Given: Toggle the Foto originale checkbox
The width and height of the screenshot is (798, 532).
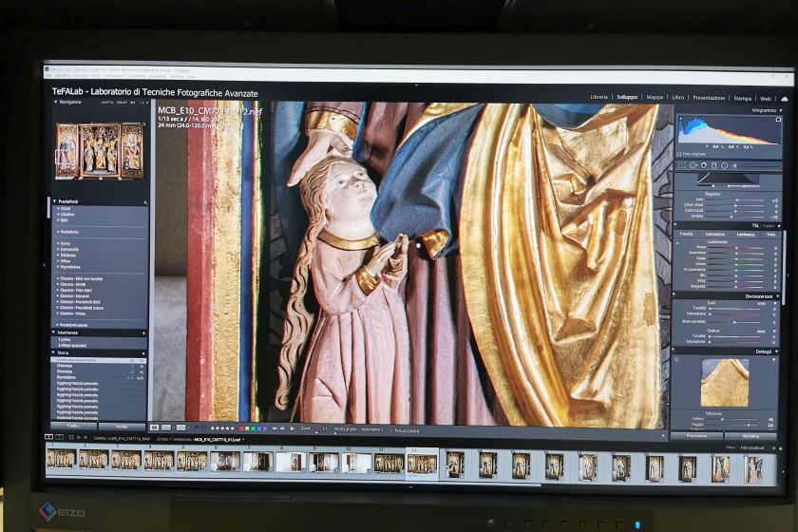Looking at the screenshot, I should [680, 154].
